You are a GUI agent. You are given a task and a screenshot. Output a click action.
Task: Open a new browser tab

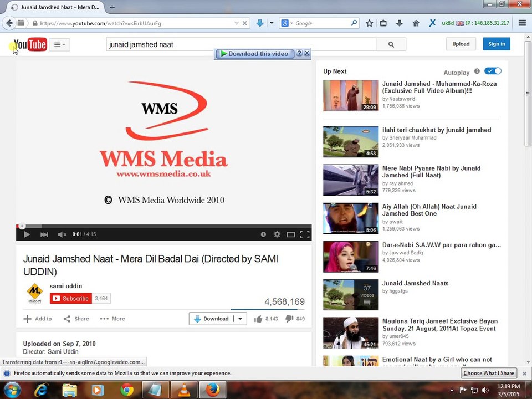pos(112,7)
